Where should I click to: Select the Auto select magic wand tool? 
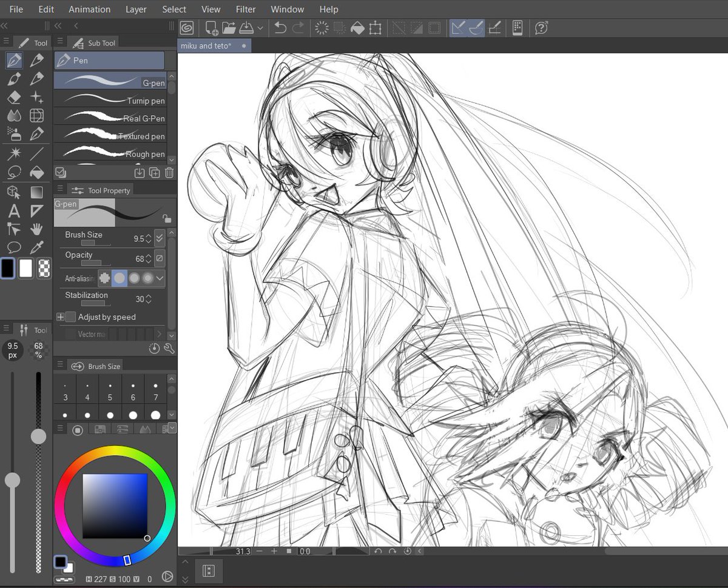pos(15,153)
